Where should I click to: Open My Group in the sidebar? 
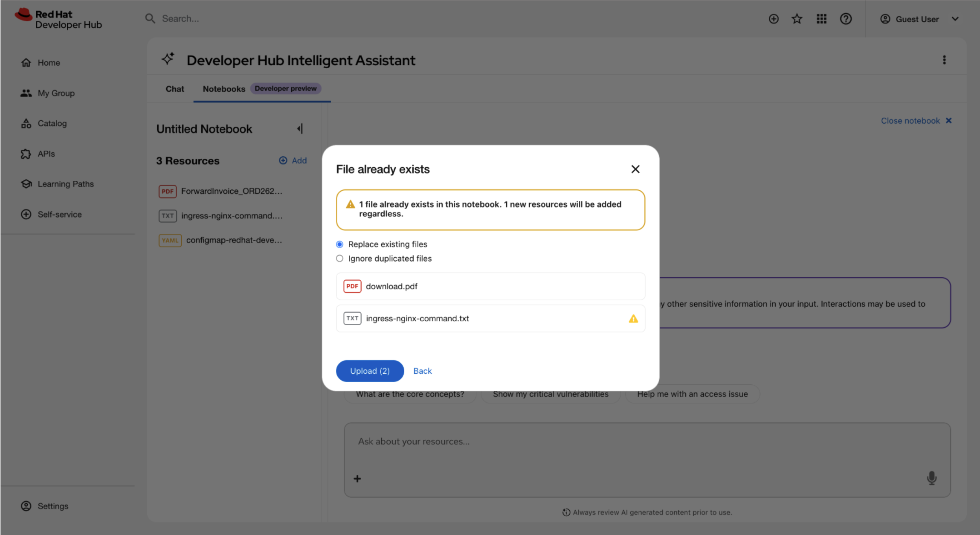48,93
